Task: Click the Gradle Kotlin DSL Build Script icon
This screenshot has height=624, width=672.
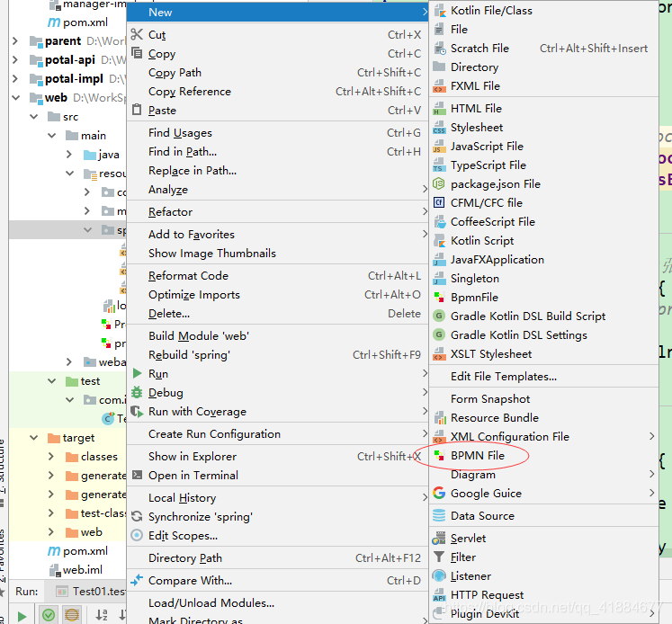Action: [x=439, y=316]
